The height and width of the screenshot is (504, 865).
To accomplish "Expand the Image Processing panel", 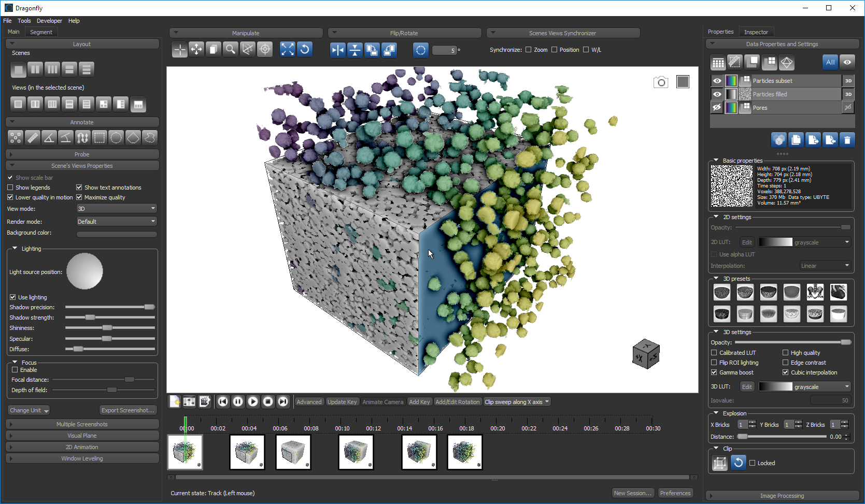I will pyautogui.click(x=782, y=496).
